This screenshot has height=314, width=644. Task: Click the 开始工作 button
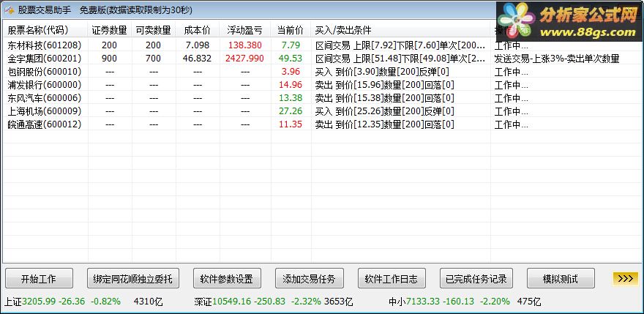point(39,279)
